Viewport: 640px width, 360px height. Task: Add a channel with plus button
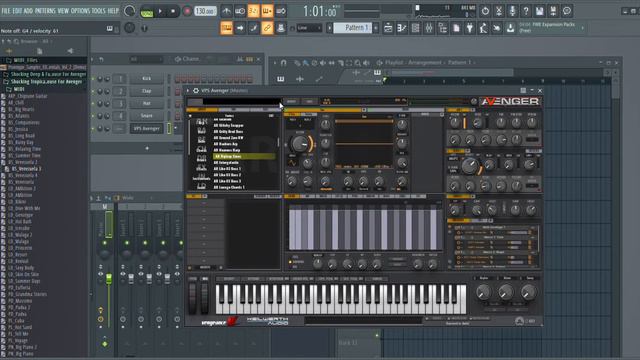147,148
